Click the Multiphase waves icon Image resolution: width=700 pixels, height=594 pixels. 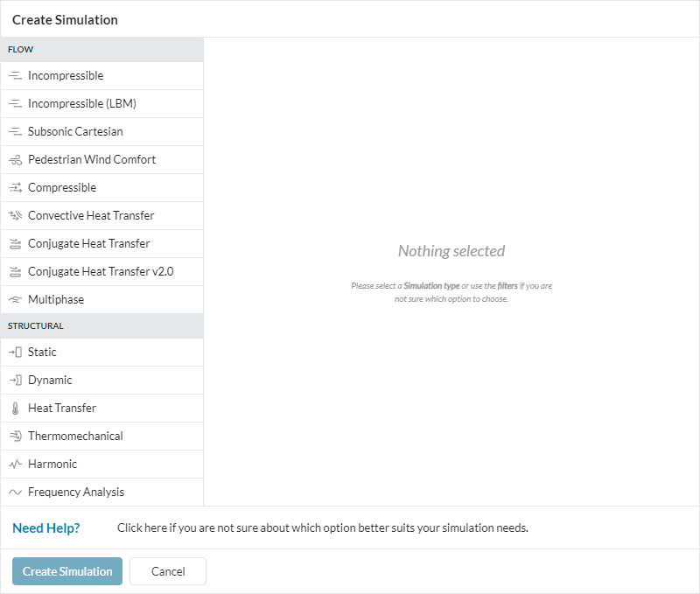pyautogui.click(x=15, y=300)
